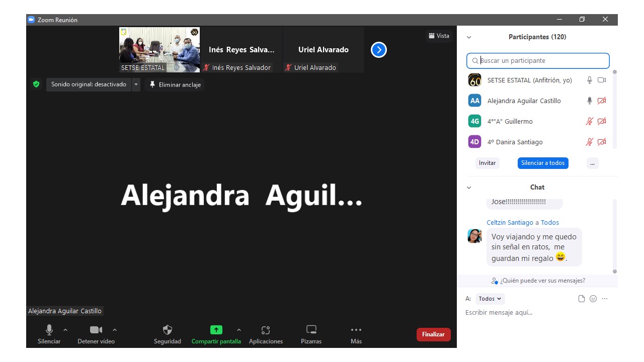Click Sonido original: desactivado button
Screen dimensions: 644x362
89,84
